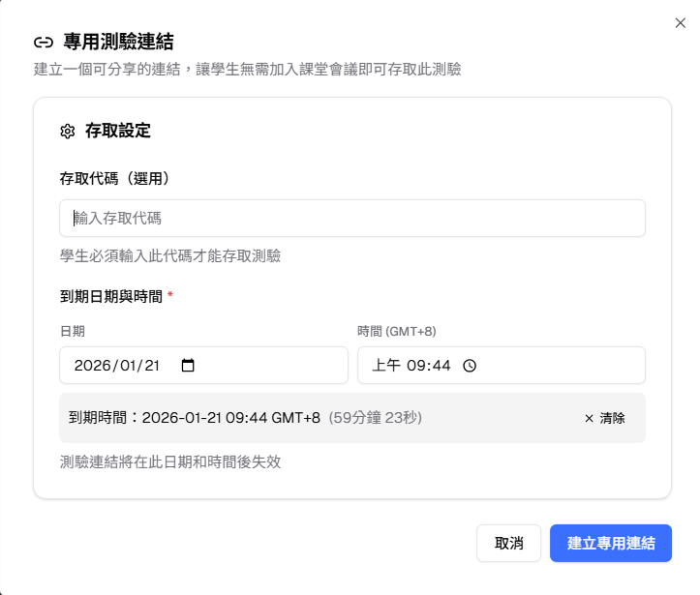The image size is (700, 595).
Task: Click the date value 2026/01/21
Action: click(117, 366)
